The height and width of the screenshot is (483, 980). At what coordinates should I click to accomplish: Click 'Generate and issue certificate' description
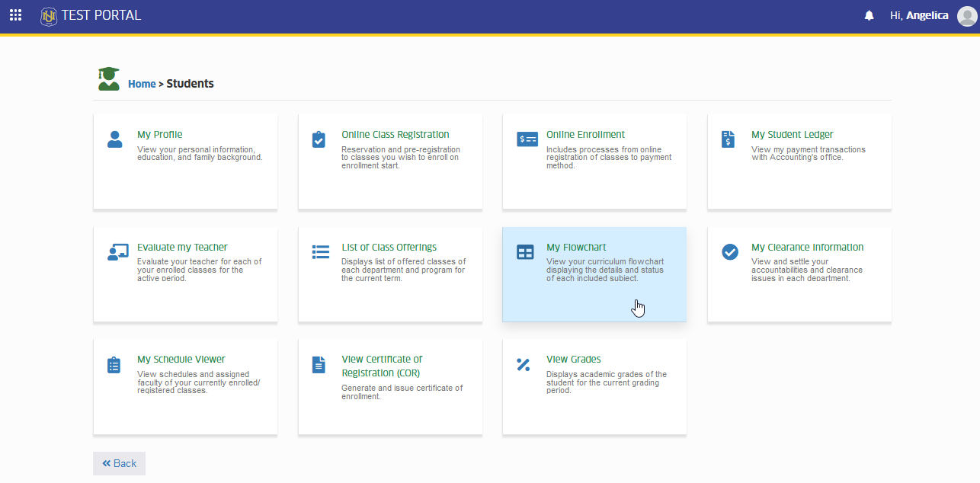(x=402, y=392)
